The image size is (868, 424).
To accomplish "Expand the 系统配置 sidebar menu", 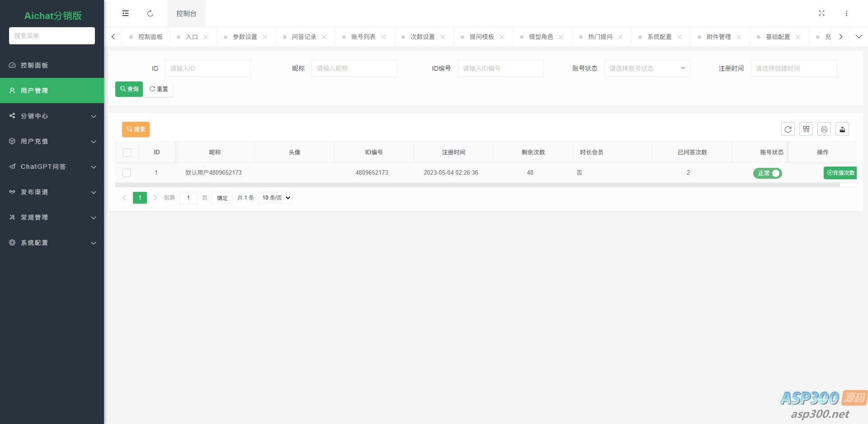I will click(52, 243).
